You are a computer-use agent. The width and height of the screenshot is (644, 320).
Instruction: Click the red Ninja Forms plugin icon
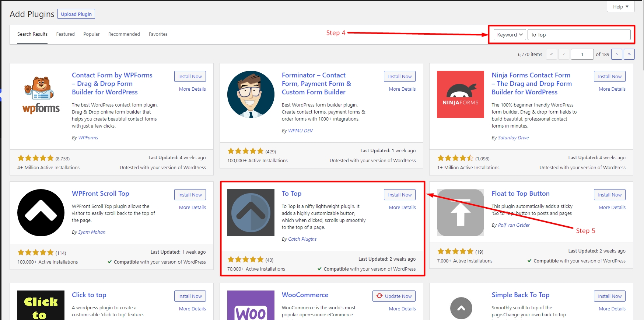461,94
